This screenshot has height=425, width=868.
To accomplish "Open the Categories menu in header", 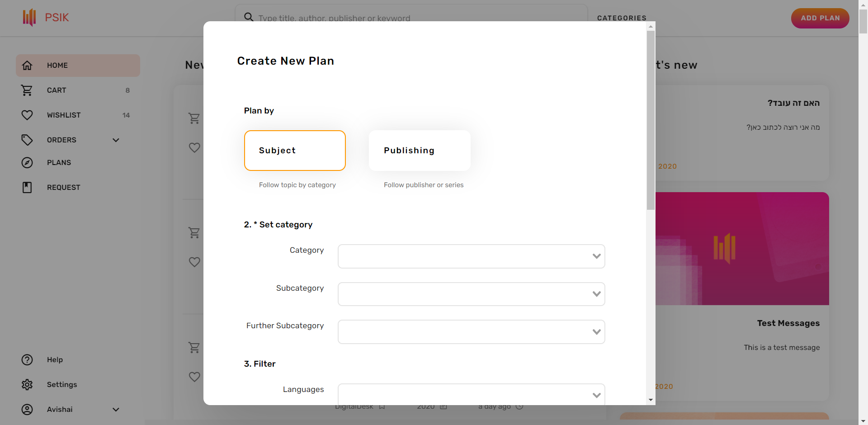I will (x=622, y=18).
